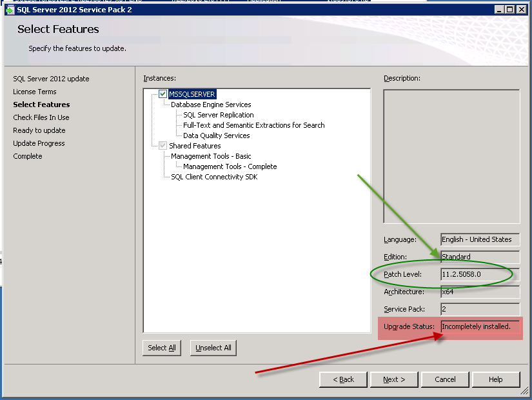The width and height of the screenshot is (532, 400).
Task: Open Help for this setup page
Action: point(496,379)
